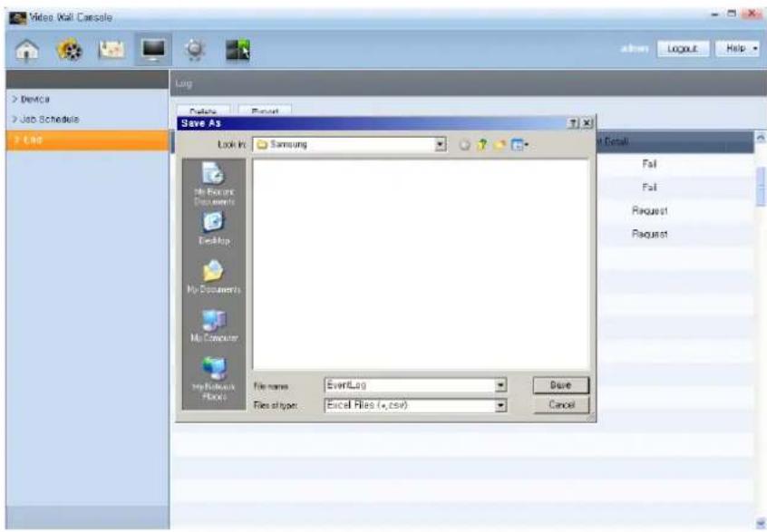
Task: Select the first Request log entry
Action: (x=650, y=211)
